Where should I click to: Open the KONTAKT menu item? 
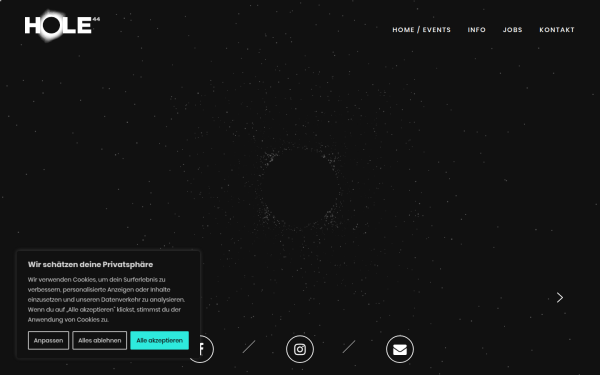pos(557,30)
